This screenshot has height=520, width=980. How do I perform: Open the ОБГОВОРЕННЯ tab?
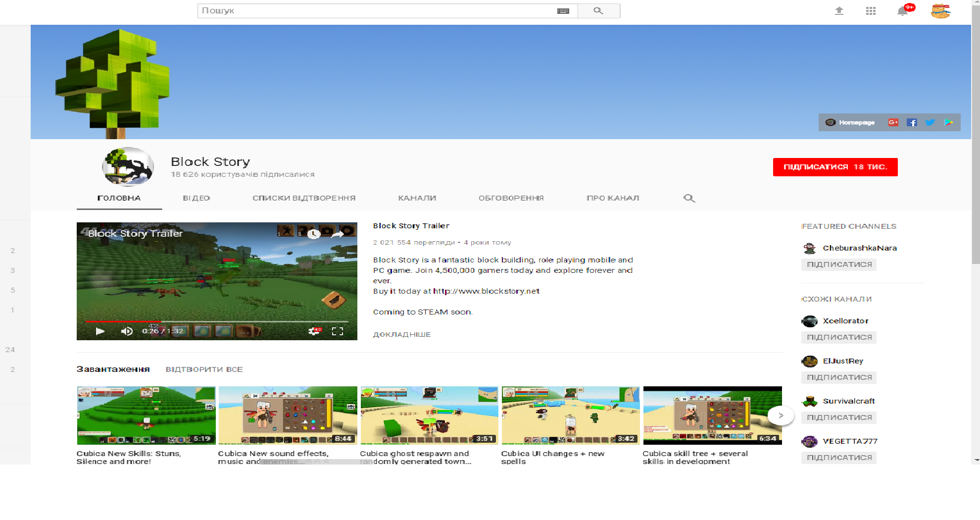[x=511, y=198]
